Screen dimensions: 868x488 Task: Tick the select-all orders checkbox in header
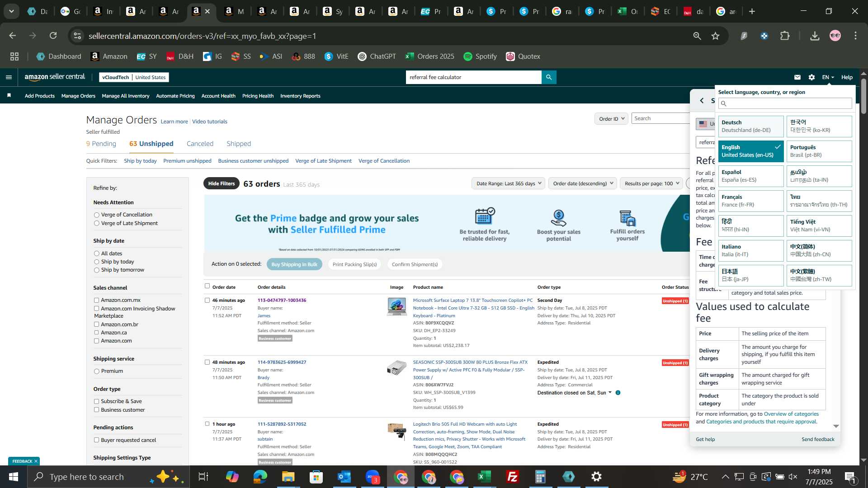207,286
